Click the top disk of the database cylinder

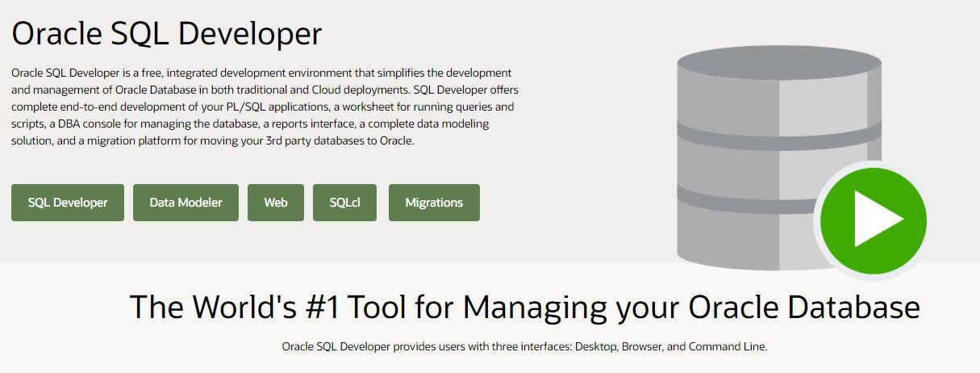(x=778, y=63)
